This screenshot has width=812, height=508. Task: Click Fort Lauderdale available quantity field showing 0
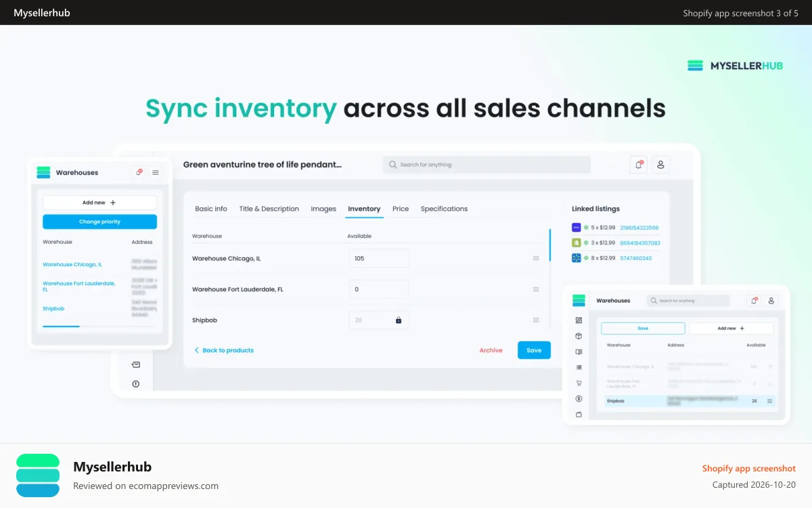[x=379, y=289]
